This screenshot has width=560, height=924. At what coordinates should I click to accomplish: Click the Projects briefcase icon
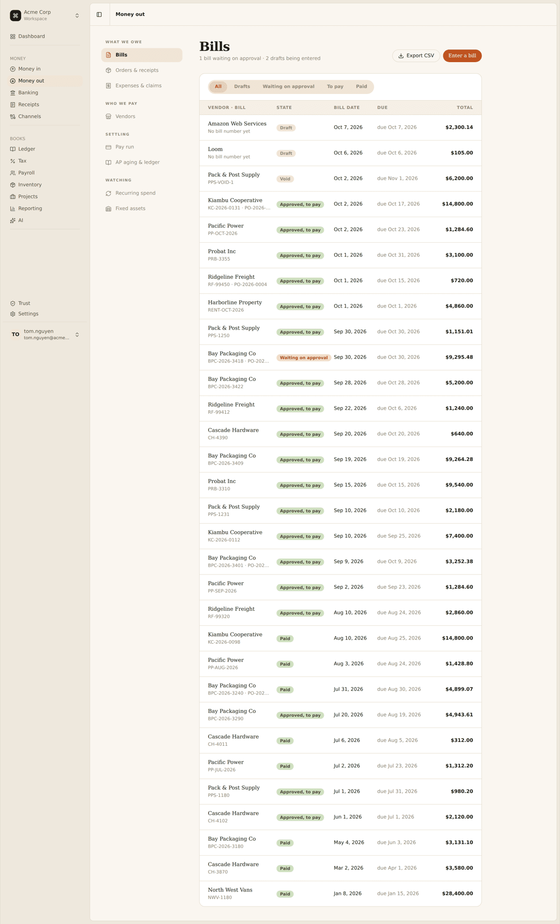tap(13, 197)
